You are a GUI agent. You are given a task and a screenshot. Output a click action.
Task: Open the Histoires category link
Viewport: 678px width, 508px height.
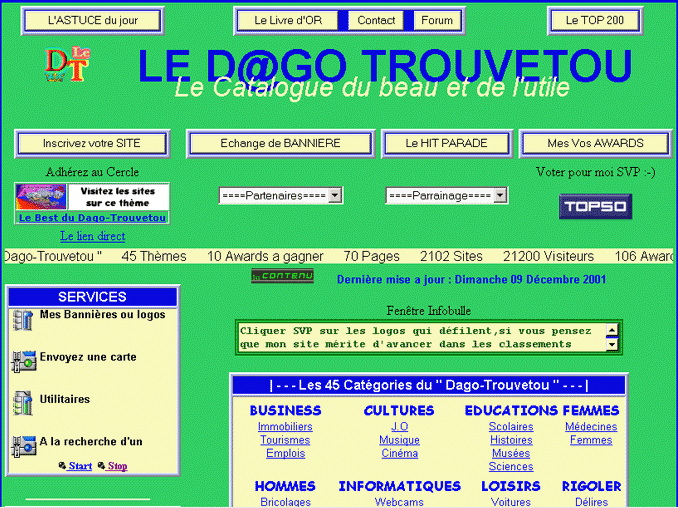pos(511,440)
